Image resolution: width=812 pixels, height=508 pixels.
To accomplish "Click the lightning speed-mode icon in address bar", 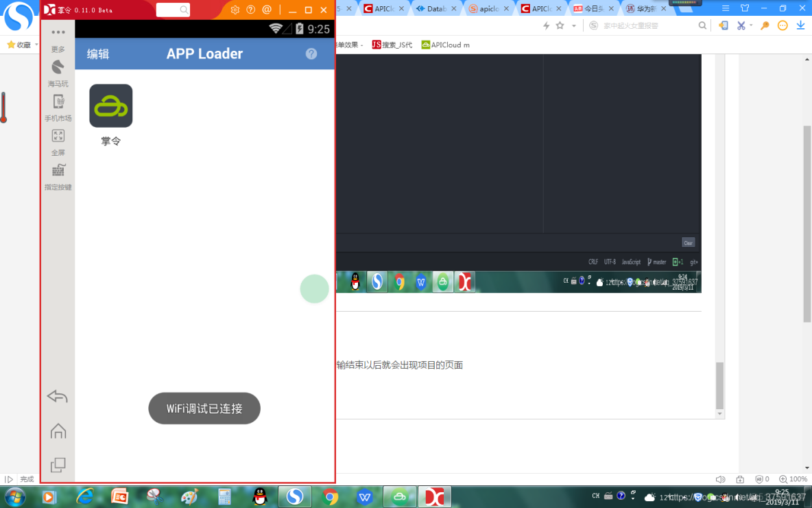I will point(546,25).
